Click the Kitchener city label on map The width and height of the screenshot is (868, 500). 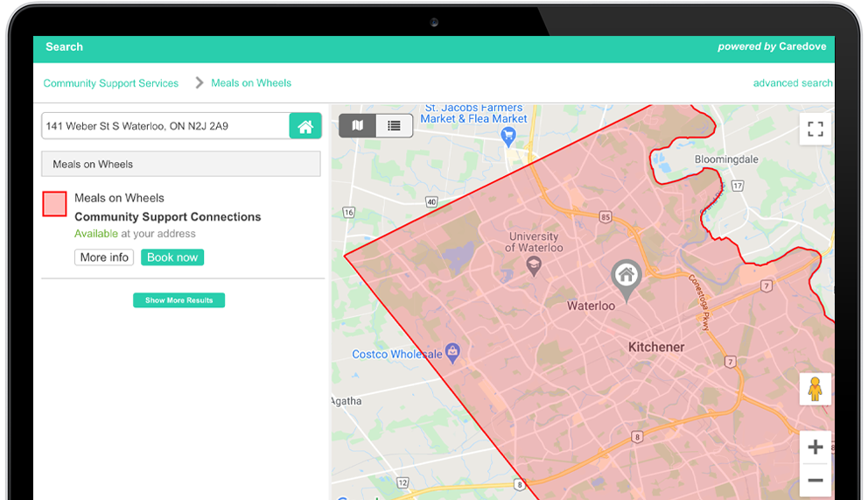pyautogui.click(x=656, y=347)
